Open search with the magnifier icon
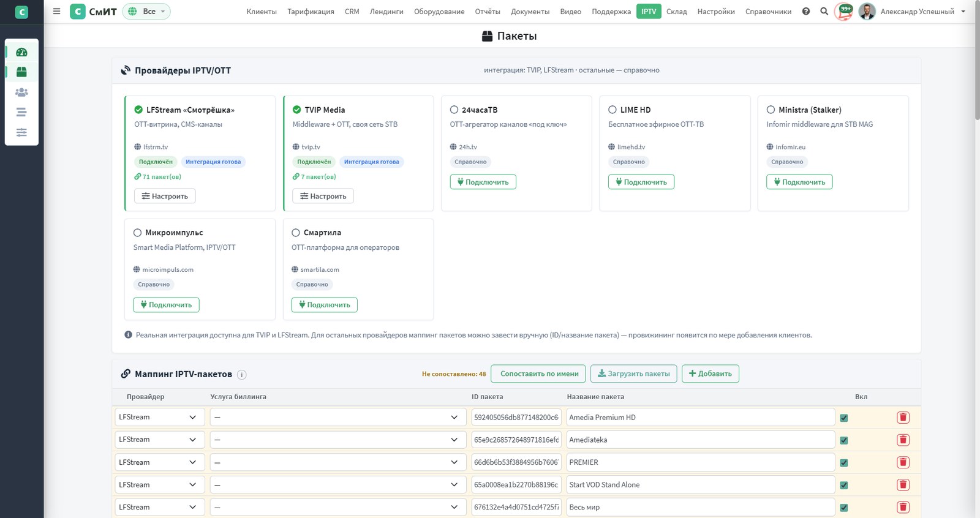The width and height of the screenshot is (980, 518). tap(824, 11)
